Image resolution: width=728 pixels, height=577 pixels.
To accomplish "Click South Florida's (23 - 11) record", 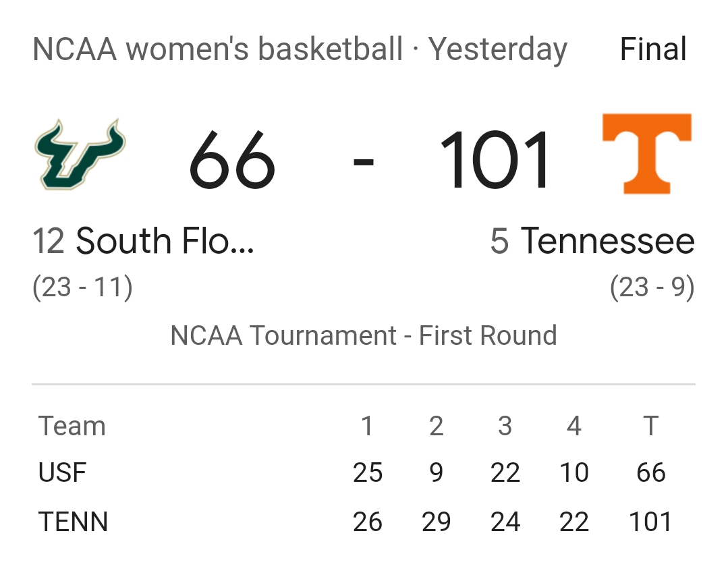I will 82,287.
